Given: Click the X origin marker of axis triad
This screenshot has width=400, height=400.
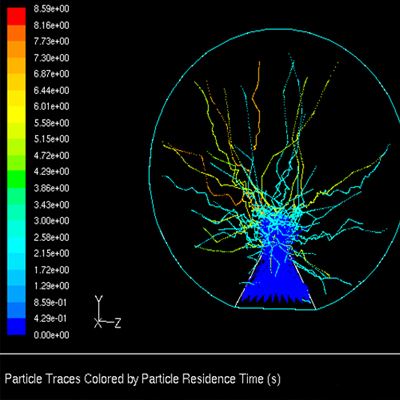Looking at the screenshot, I should click(98, 323).
